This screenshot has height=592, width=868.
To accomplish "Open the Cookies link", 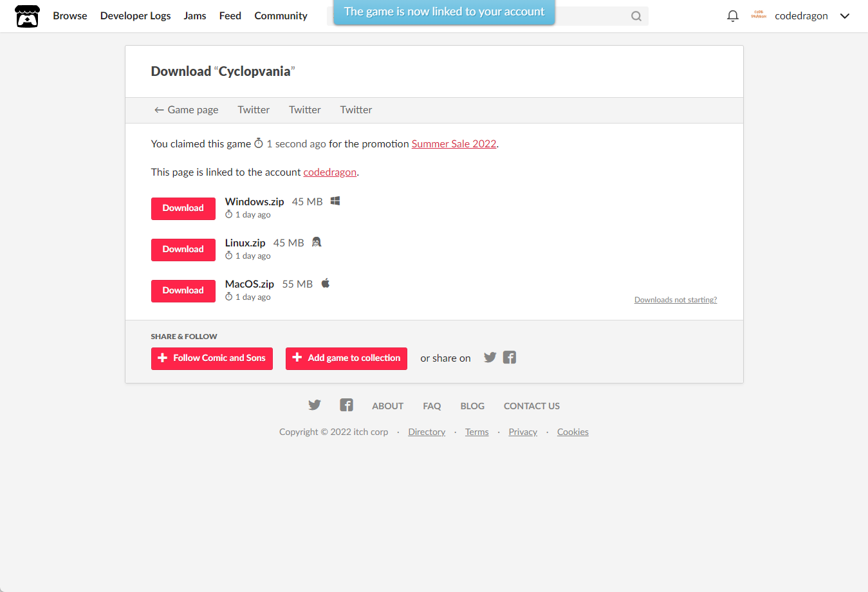I will click(573, 432).
